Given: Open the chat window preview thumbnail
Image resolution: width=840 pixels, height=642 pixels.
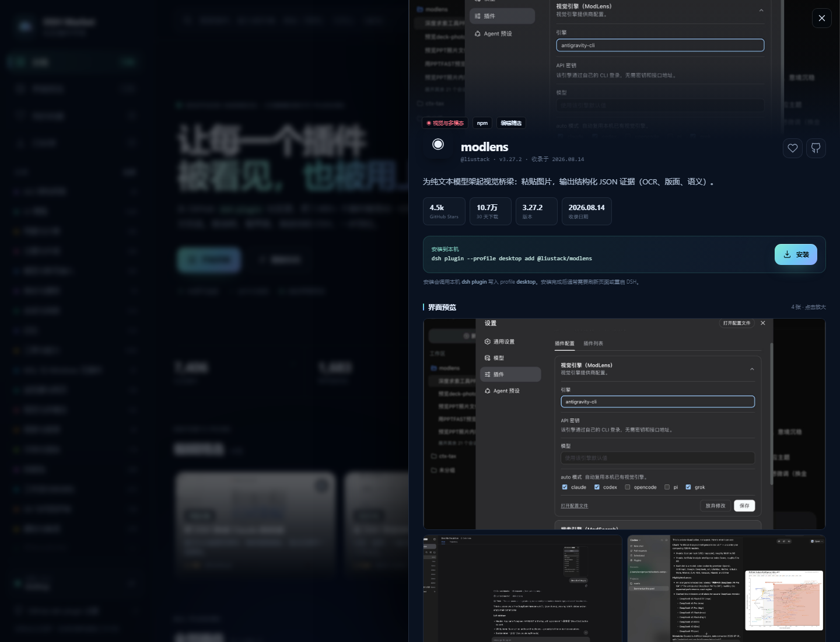Looking at the screenshot, I should [x=523, y=588].
